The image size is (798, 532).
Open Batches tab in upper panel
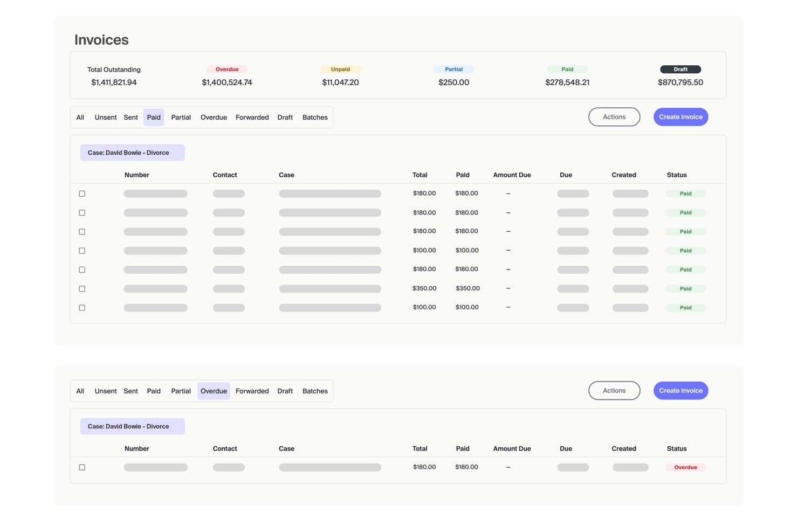coord(315,118)
